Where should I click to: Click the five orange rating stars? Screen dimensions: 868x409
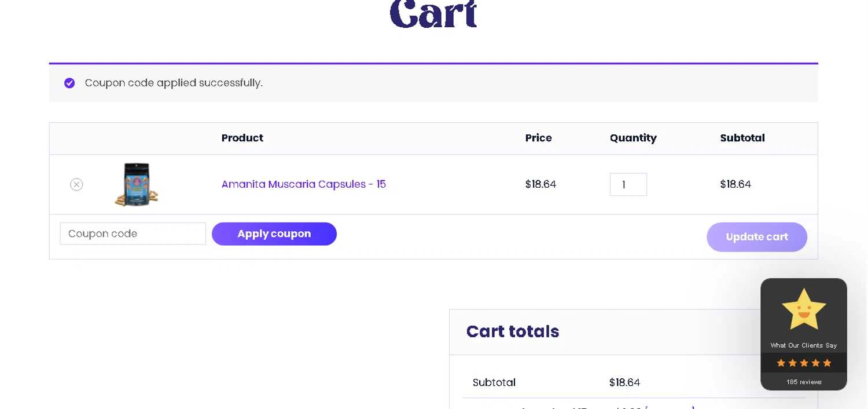(803, 363)
